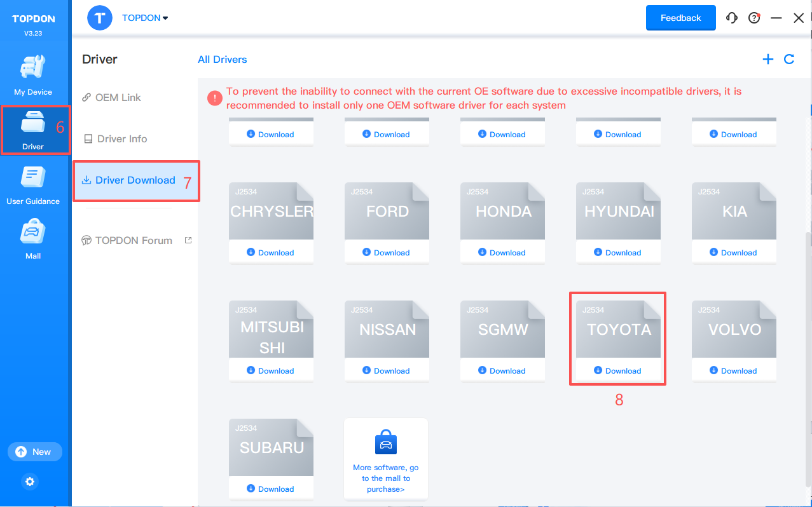Viewport: 812px width, 507px height.
Task: Open the help question mark icon
Action: [754, 18]
